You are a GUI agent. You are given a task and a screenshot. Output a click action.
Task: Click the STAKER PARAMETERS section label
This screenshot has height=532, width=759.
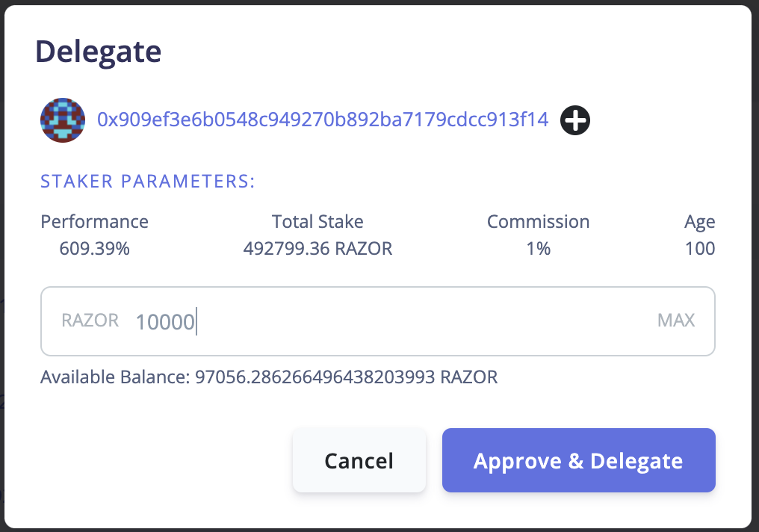coord(148,182)
